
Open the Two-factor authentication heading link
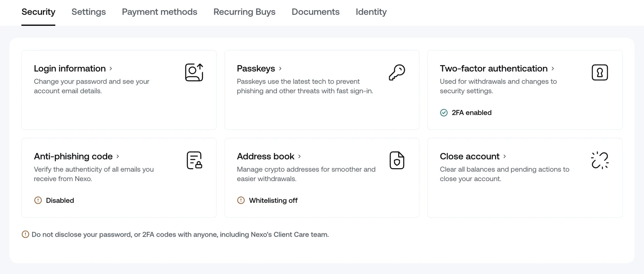(x=493, y=68)
